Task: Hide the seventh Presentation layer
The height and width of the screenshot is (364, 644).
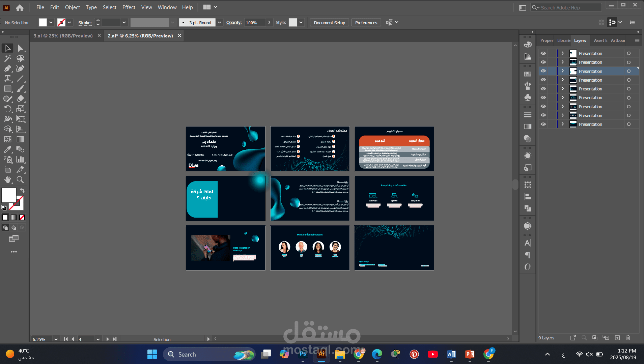Action: click(543, 107)
